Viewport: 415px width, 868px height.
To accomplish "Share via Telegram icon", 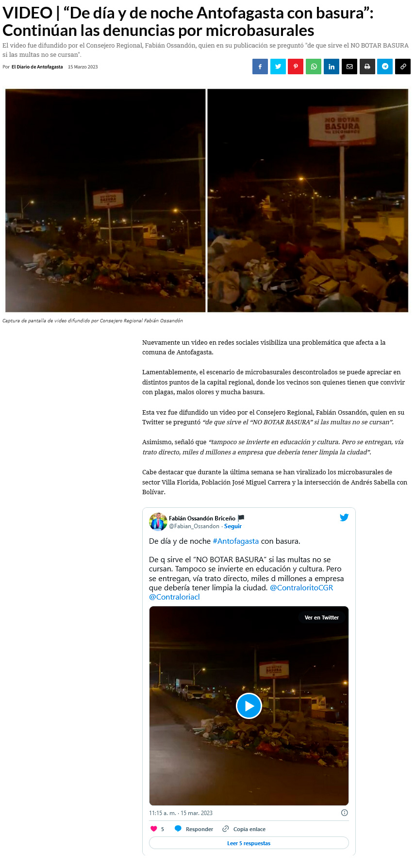I will (x=385, y=67).
